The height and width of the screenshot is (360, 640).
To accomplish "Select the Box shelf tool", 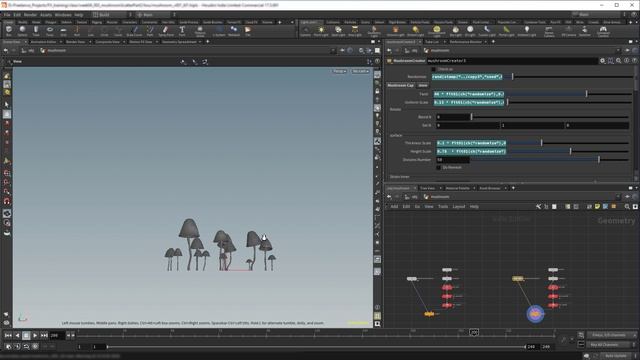I will (9, 31).
